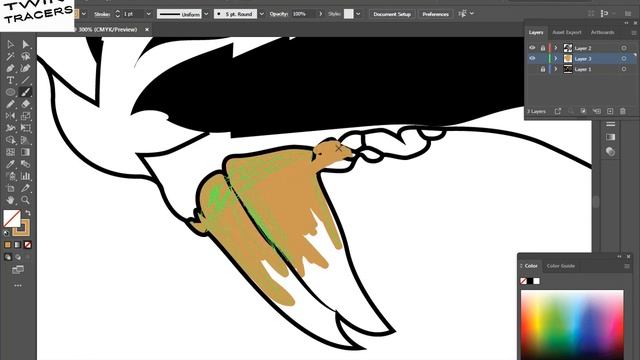This screenshot has height=360, width=640.
Task: Select the Selection (black arrow) tool
Action: click(11, 44)
